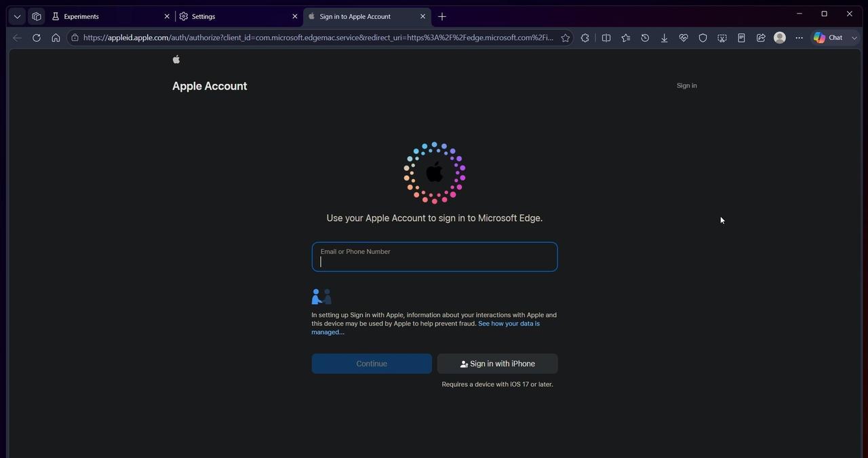Open the user profile avatar
Screen dimensions: 868x458
pyautogui.click(x=780, y=38)
